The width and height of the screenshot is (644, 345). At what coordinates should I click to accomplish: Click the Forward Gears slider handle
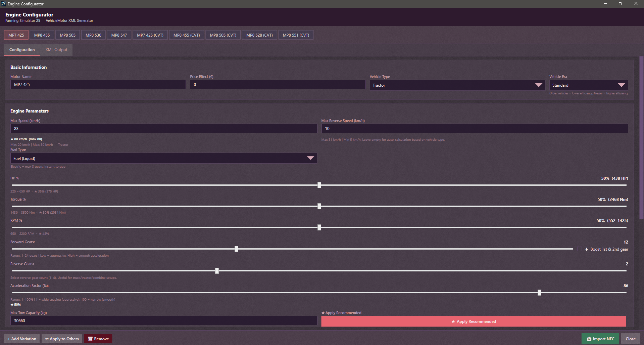[236, 249]
